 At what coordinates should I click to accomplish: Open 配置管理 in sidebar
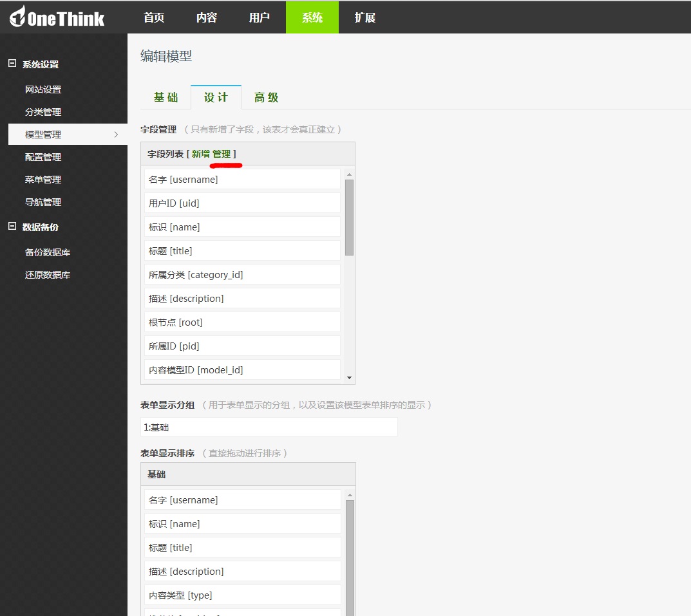[x=43, y=157]
